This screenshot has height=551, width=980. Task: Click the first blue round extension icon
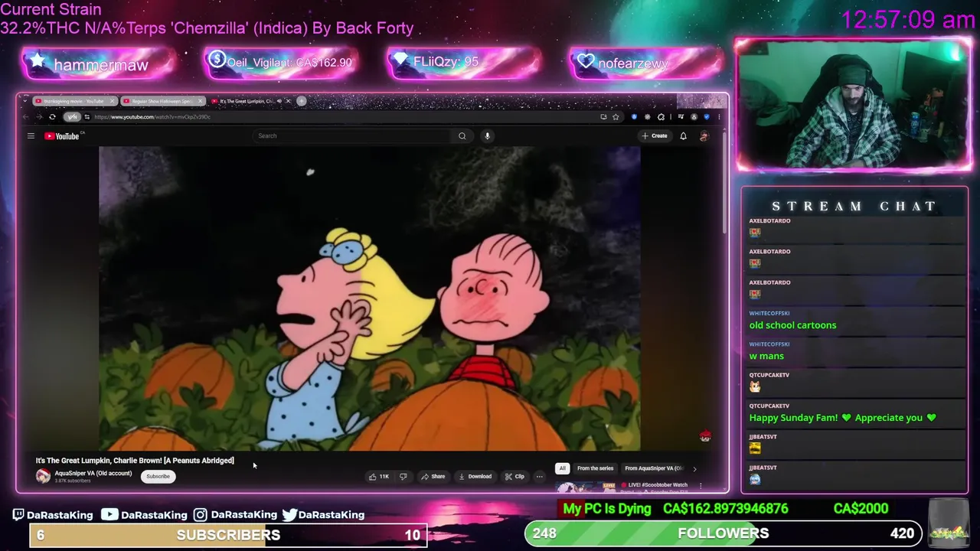634,117
